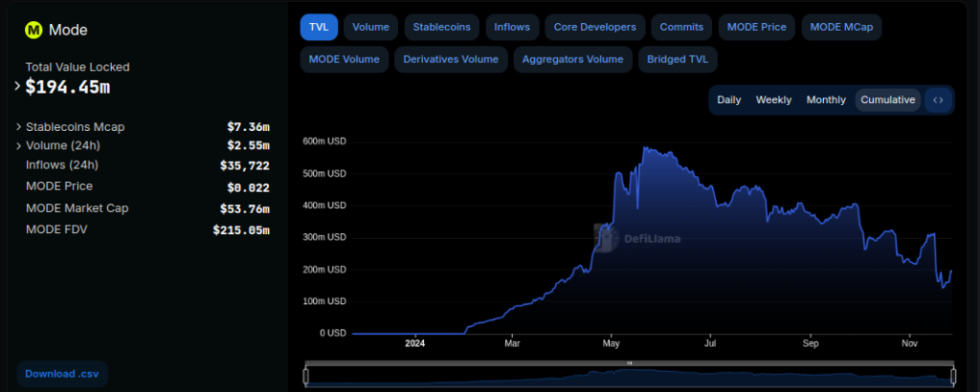The width and height of the screenshot is (980, 392).
Task: Open the embed chart code icon
Action: click(x=938, y=99)
